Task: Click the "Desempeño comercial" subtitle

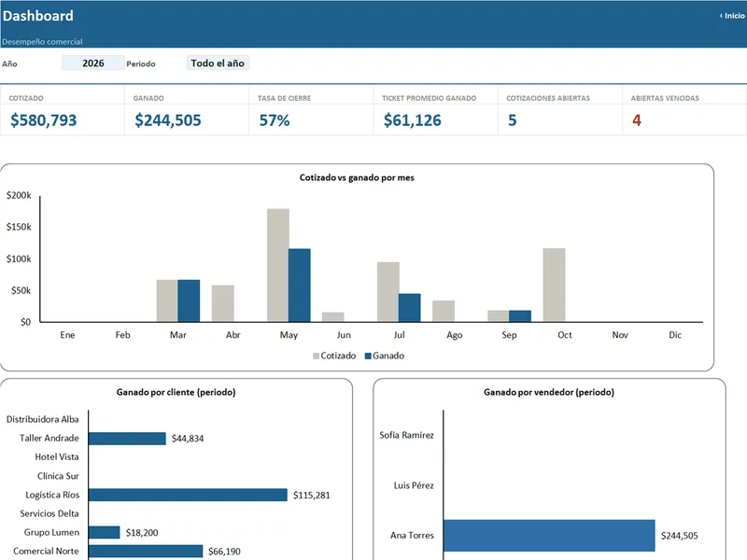Action: click(42, 42)
